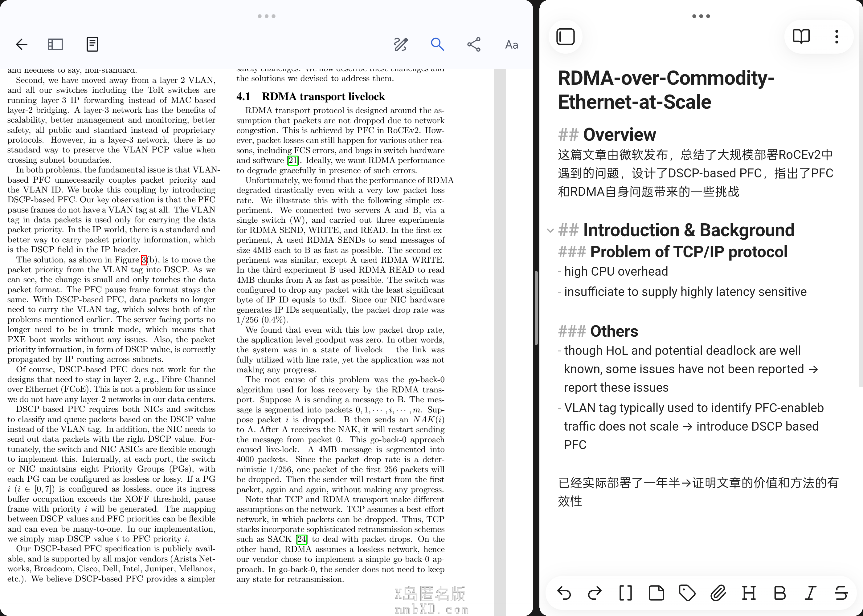
Task: Insert tag using tag icon
Action: click(x=687, y=593)
